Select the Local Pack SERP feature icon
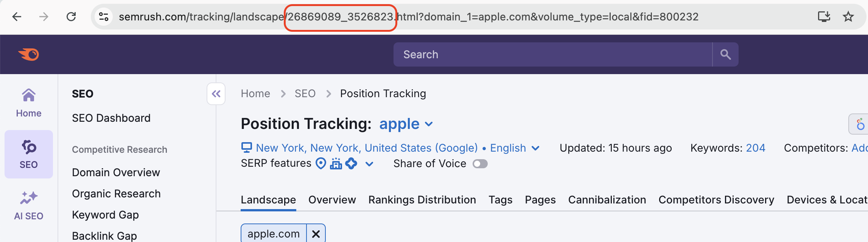 [x=320, y=163]
